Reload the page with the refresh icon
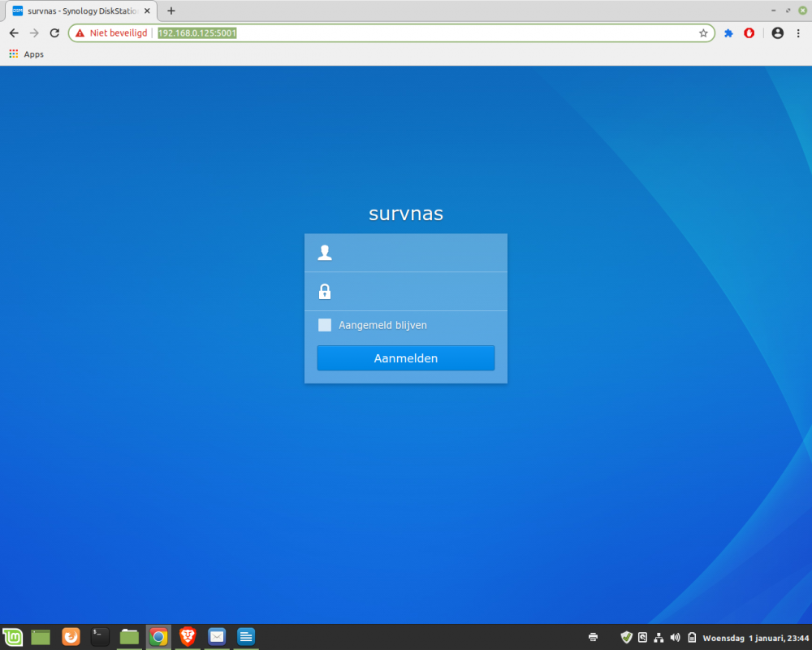812x650 pixels. point(54,33)
